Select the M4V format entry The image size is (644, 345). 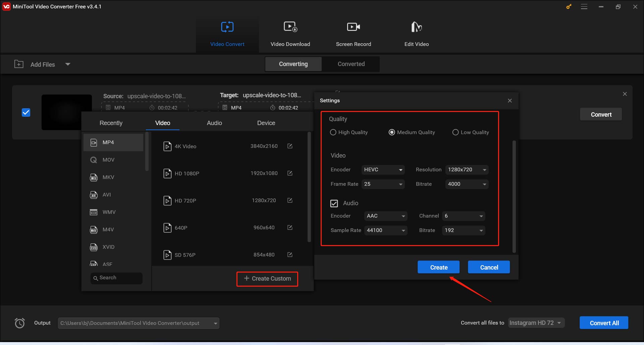pos(113,230)
